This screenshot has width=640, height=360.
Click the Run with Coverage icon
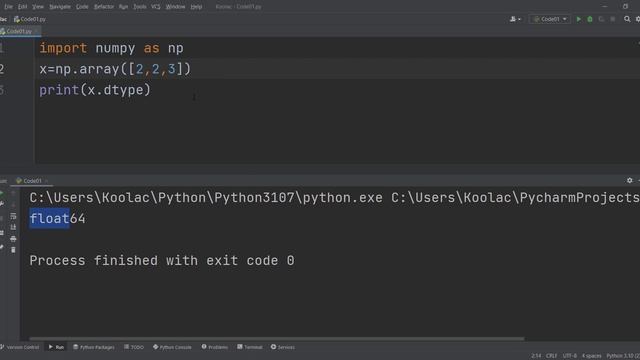coord(601,19)
